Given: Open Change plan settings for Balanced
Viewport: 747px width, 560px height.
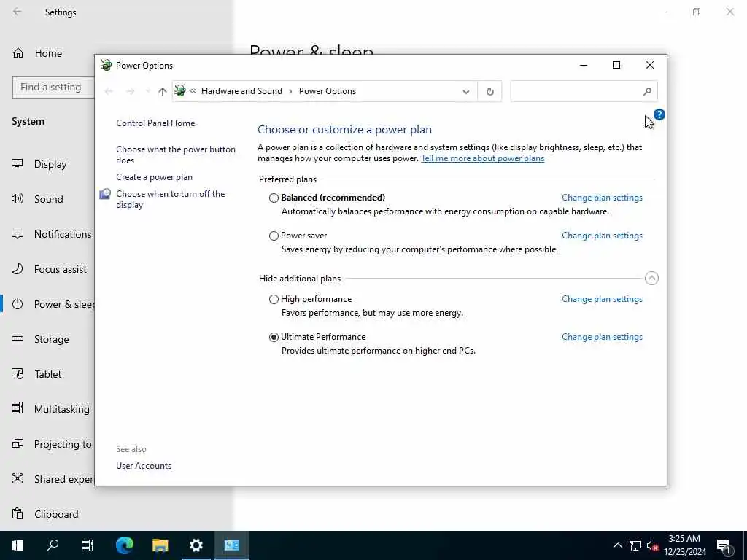Looking at the screenshot, I should pos(602,198).
